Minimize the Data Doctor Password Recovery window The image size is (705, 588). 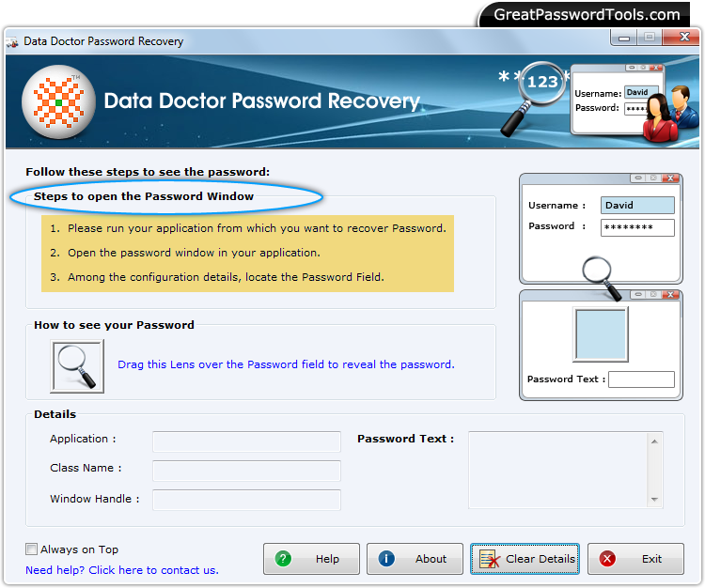[624, 37]
